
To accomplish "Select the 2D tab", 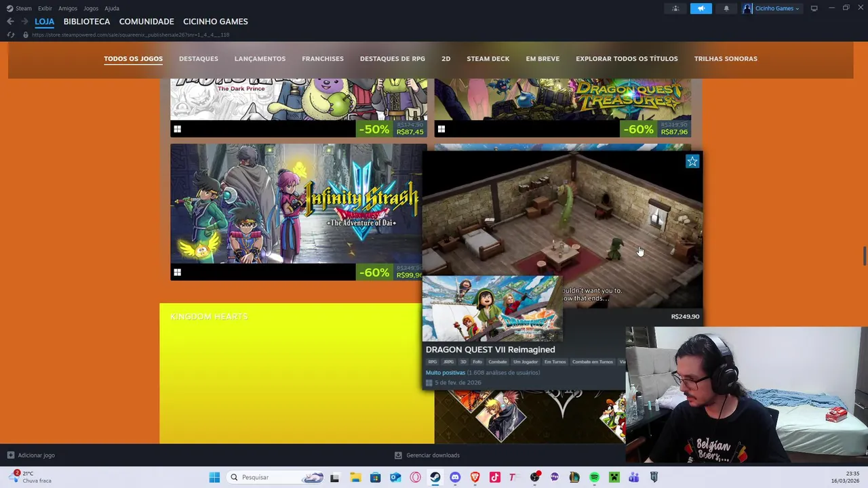I will pyautogui.click(x=446, y=59).
